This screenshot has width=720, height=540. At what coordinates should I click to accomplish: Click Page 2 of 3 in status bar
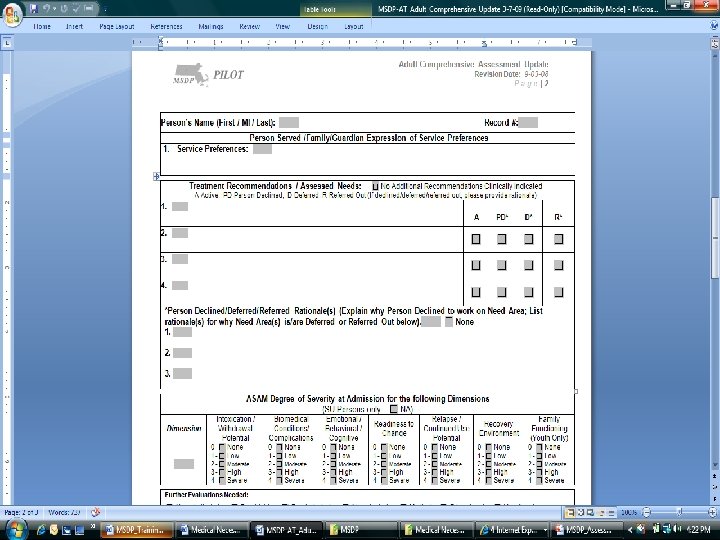(x=20, y=512)
